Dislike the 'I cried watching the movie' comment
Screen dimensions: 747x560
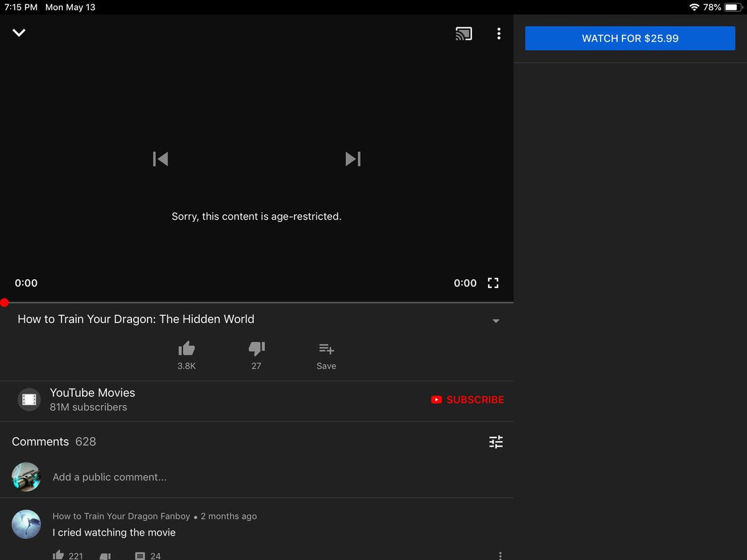pyautogui.click(x=105, y=556)
